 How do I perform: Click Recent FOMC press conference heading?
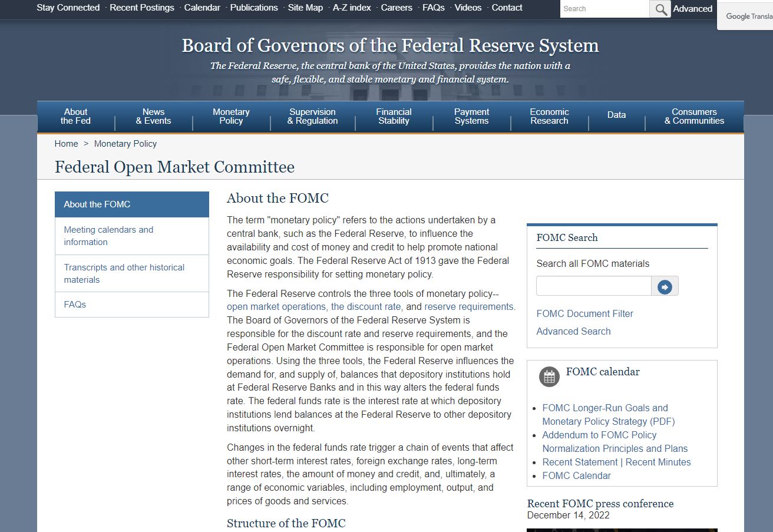pyautogui.click(x=600, y=504)
